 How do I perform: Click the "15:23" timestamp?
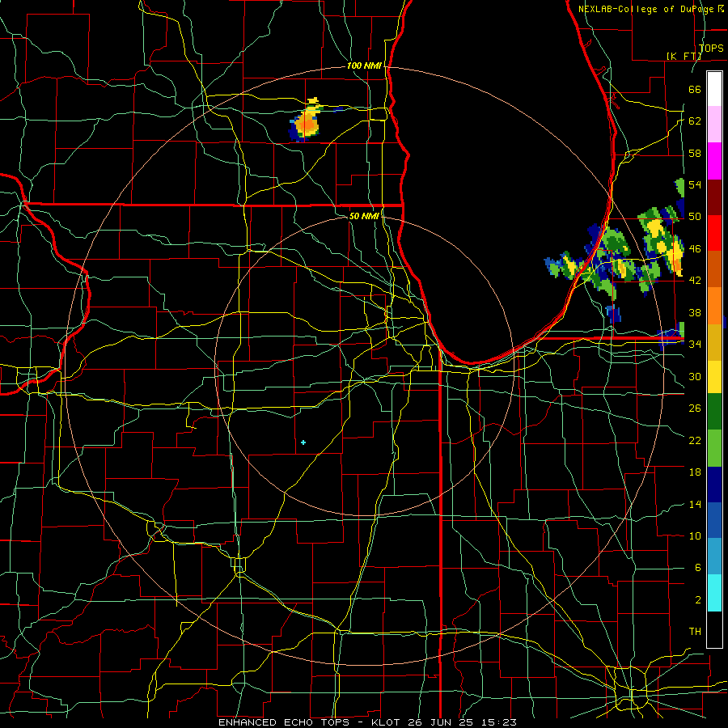point(499,722)
